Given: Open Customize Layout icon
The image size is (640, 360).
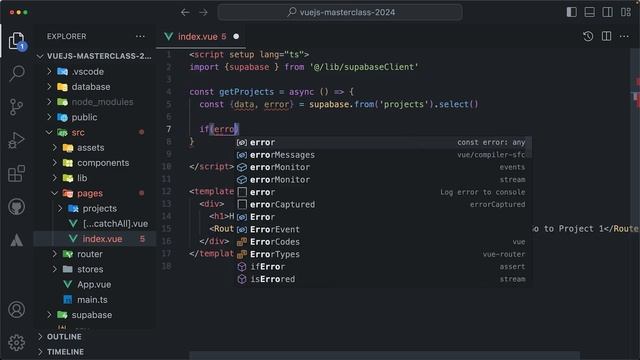Looking at the screenshot, I should tap(626, 12).
